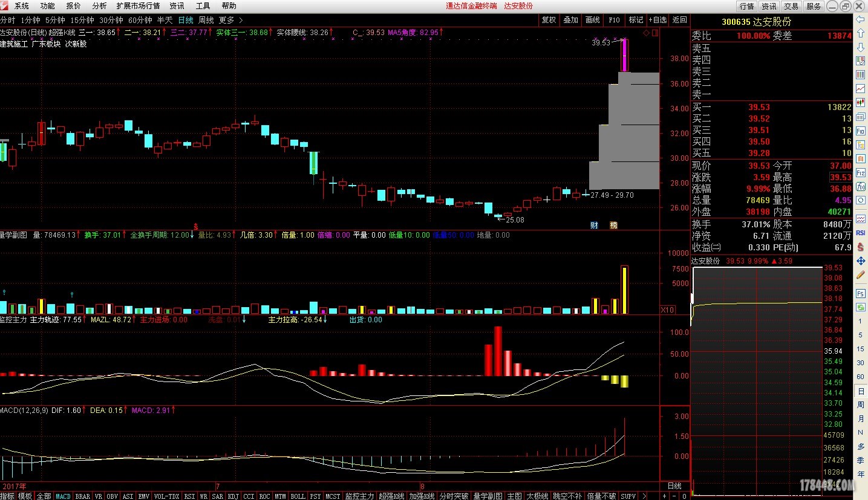Click the 行情 button at top right
The image size is (868, 500).
point(746,6)
